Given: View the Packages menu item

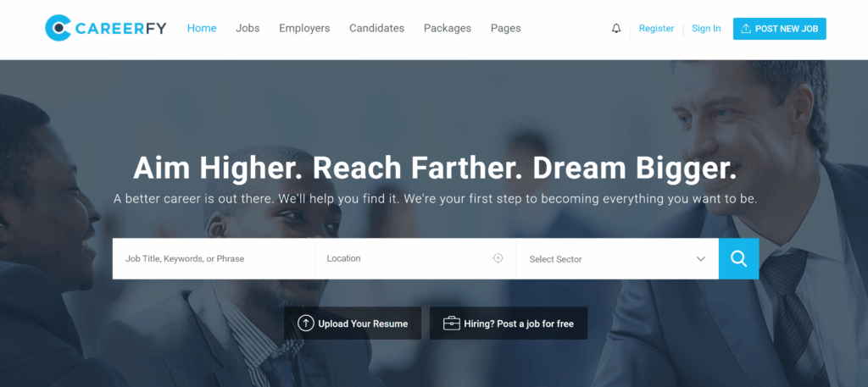Looking at the screenshot, I should pyautogui.click(x=448, y=28).
